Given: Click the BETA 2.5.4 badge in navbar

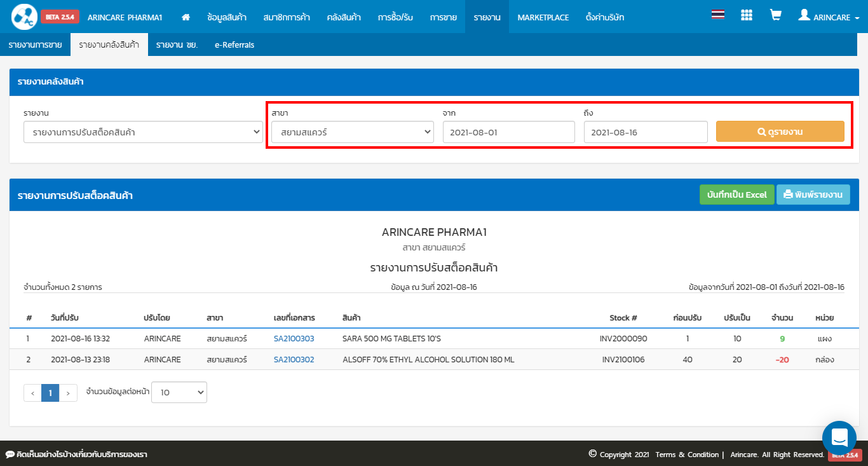Looking at the screenshot, I should [x=60, y=17].
